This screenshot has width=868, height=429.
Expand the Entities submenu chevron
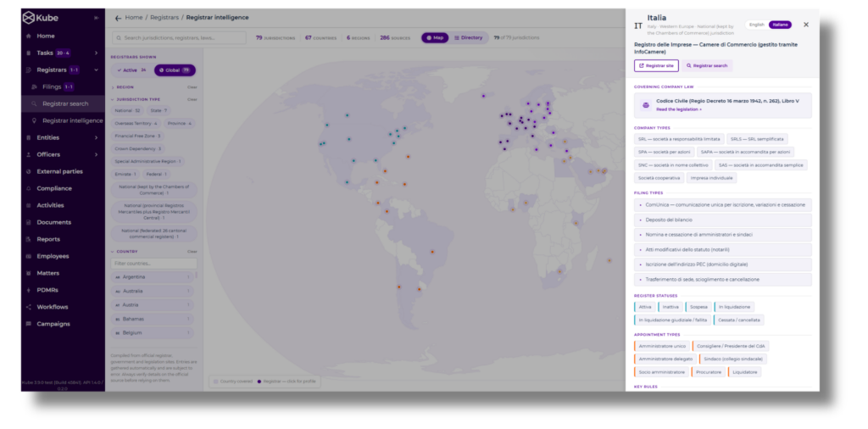pyautogui.click(x=96, y=138)
